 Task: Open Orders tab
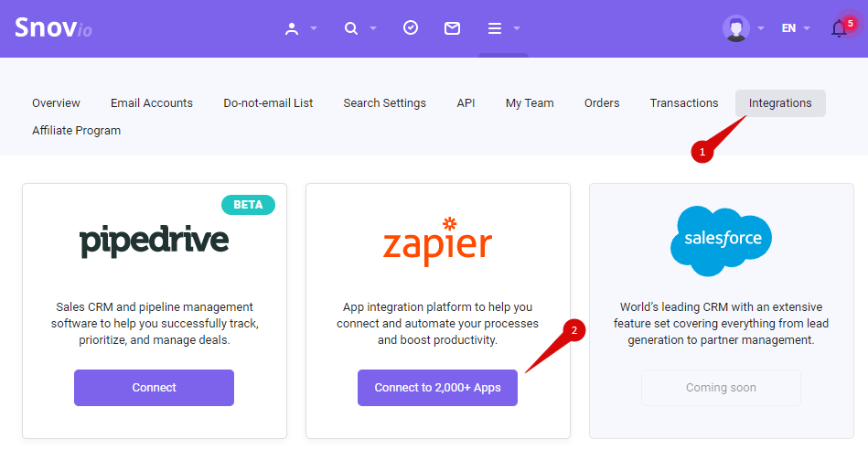pos(602,103)
